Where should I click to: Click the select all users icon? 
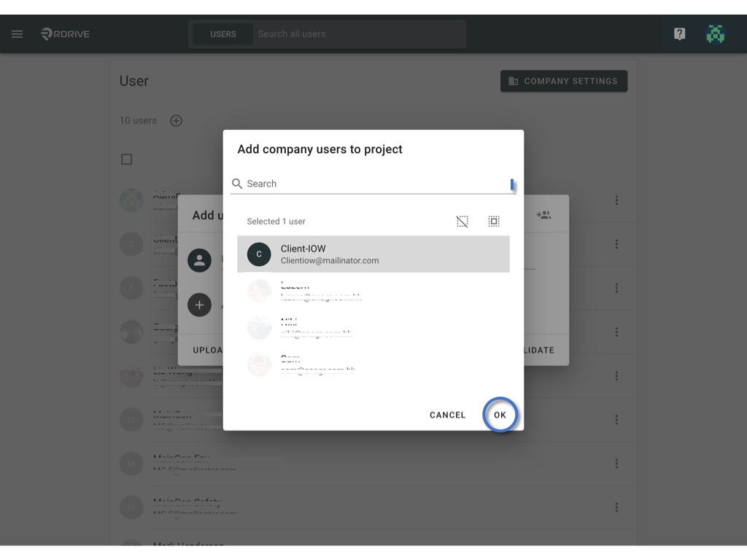point(494,222)
